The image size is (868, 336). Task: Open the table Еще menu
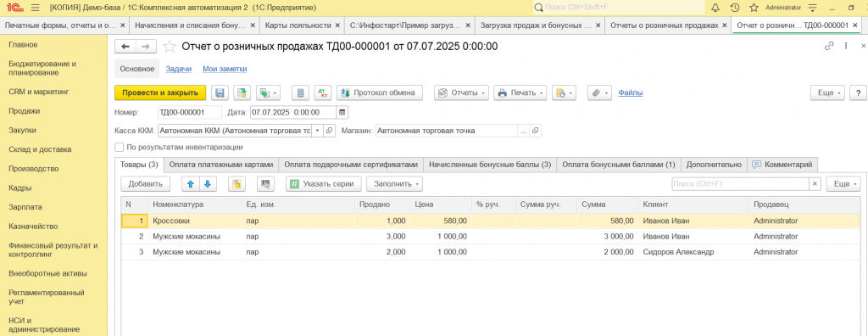click(x=843, y=183)
